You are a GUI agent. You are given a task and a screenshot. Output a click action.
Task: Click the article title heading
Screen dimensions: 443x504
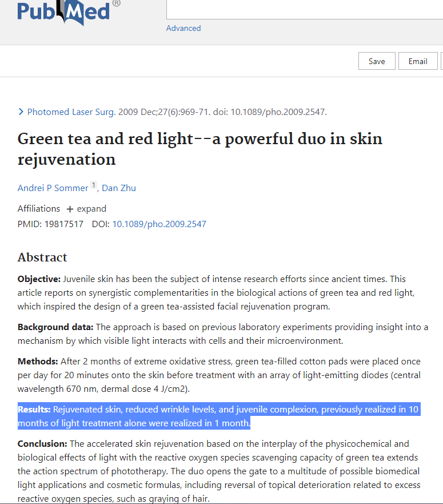200,149
